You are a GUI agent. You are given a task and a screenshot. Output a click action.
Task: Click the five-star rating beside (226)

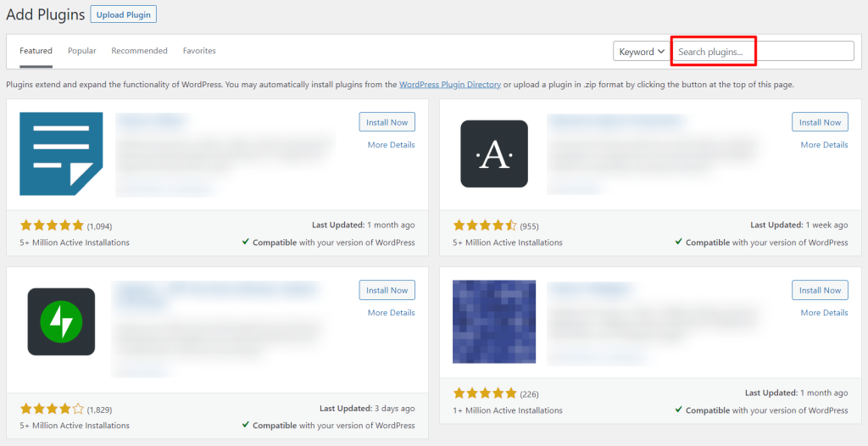click(x=485, y=393)
